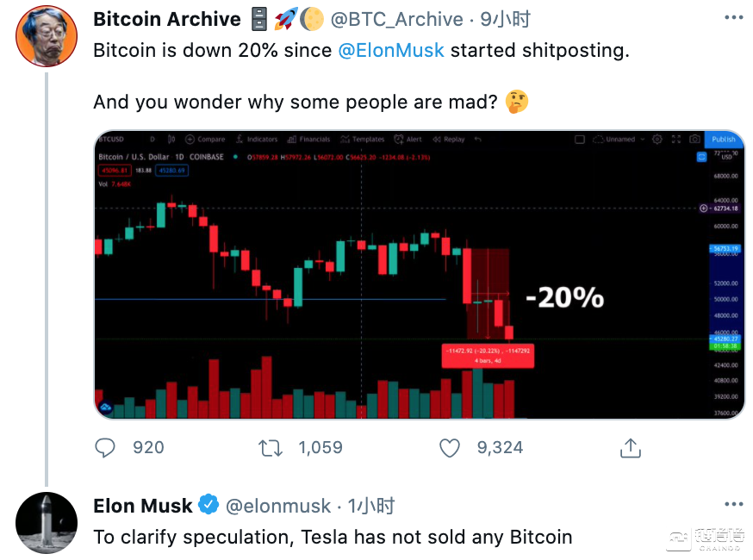Open more options for Elon Musk tweet

coord(734,504)
